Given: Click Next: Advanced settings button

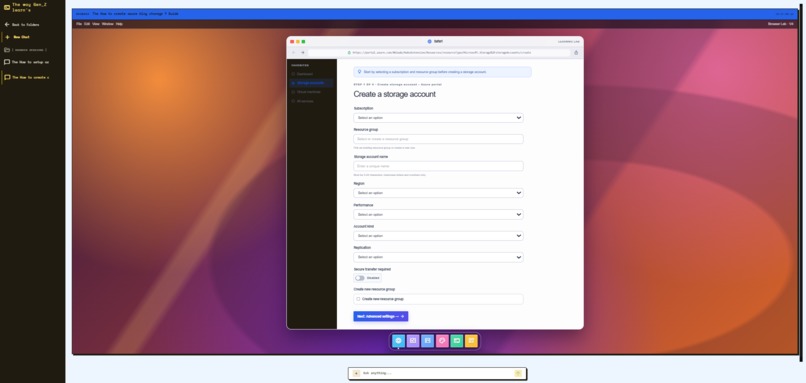Looking at the screenshot, I should (381, 316).
